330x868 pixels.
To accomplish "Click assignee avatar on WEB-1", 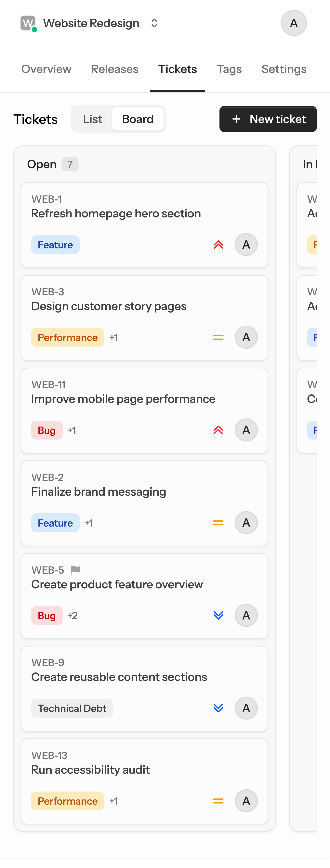I will [x=246, y=245].
